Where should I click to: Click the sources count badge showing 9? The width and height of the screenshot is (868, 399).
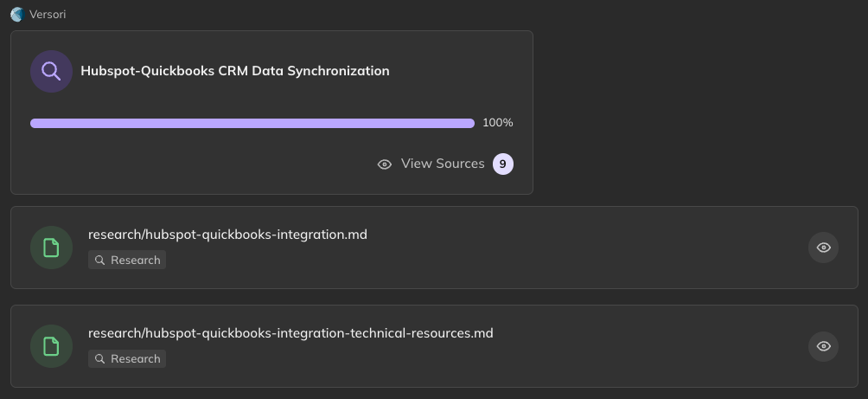[x=502, y=164]
